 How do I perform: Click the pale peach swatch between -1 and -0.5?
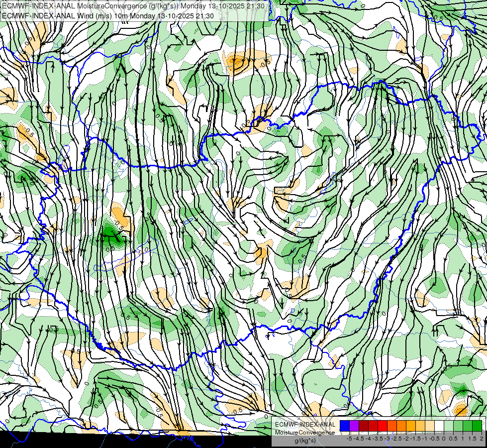click(430, 426)
